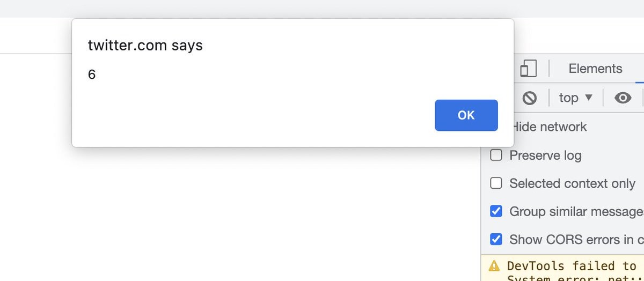Check the Selected context only box

click(x=496, y=183)
